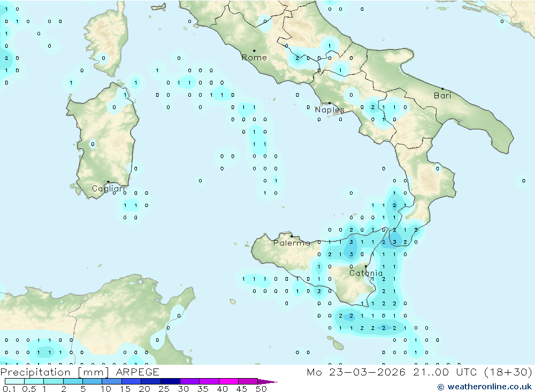Screen dimensions: 535x392
Task: Pick the 45–50 mm legend swatch
Action: coord(248,381)
